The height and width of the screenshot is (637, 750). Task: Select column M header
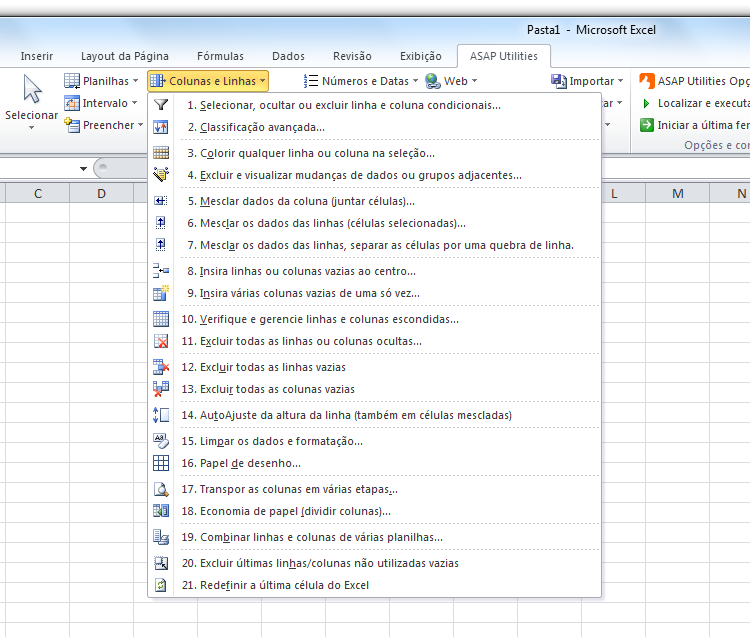(678, 193)
